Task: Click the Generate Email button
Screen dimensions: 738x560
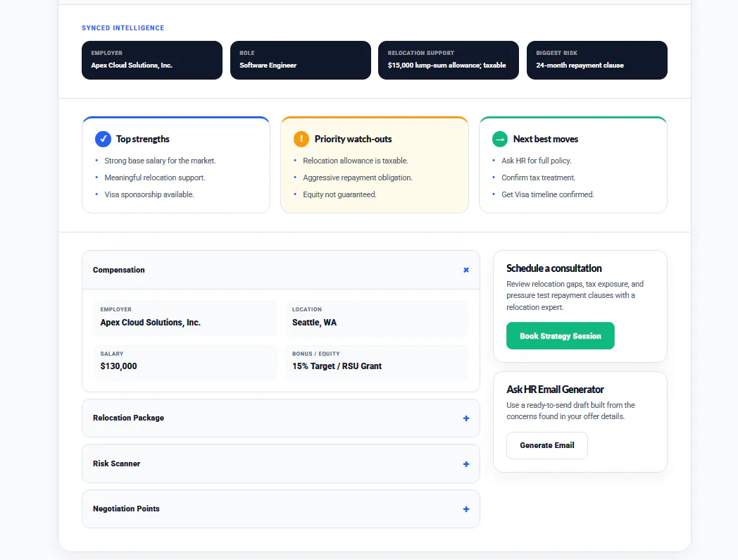Action: click(547, 445)
